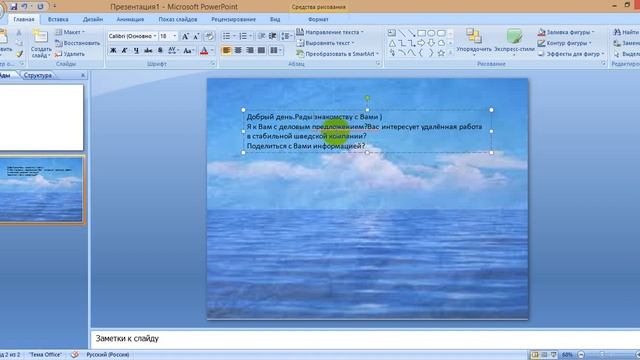Open Направление текста dropdown
The height and width of the screenshot is (360, 640).
click(329, 32)
